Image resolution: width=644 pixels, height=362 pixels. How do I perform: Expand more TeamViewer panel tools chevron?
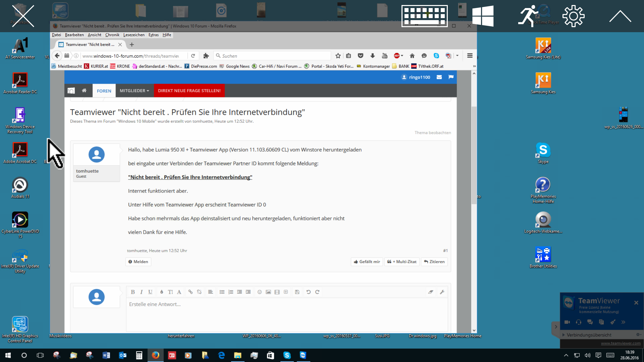(x=623, y=322)
